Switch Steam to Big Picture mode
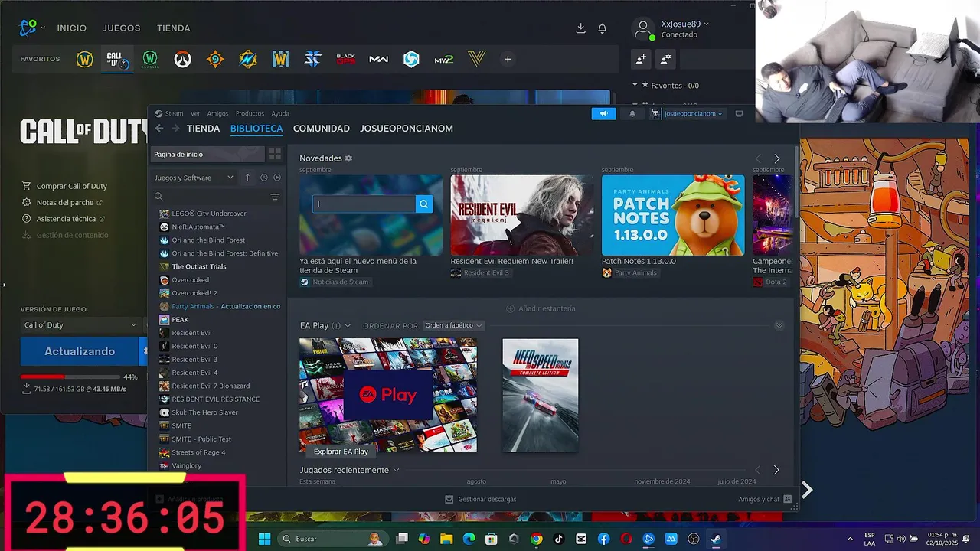The height and width of the screenshot is (551, 980). coord(739,114)
